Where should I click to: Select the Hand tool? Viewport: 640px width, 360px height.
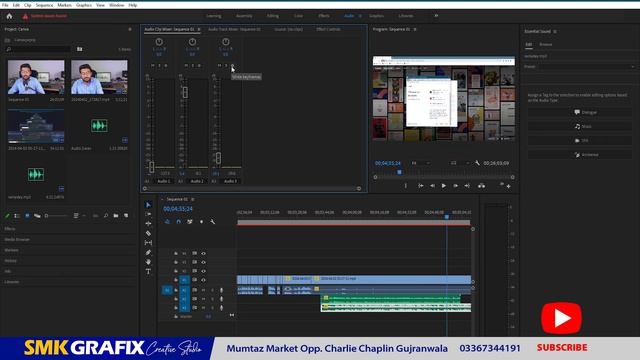pos(148,262)
